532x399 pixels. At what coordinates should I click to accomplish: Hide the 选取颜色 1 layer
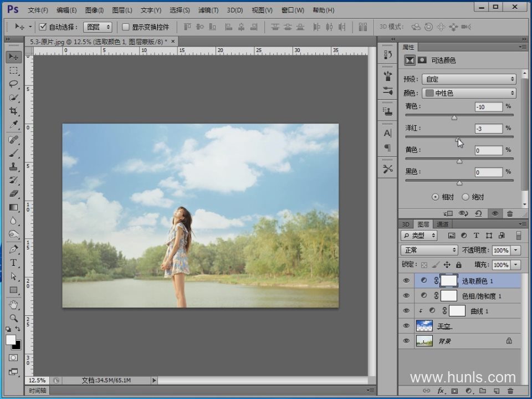tap(406, 280)
